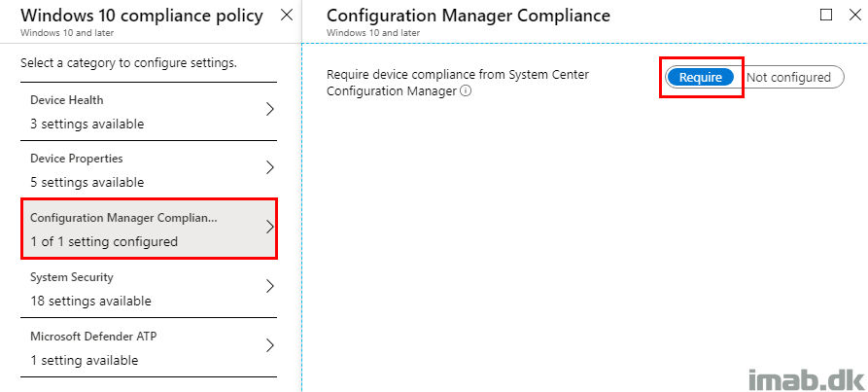This screenshot has height=392, width=868.
Task: Click the '3 settings available' text
Action: click(87, 125)
